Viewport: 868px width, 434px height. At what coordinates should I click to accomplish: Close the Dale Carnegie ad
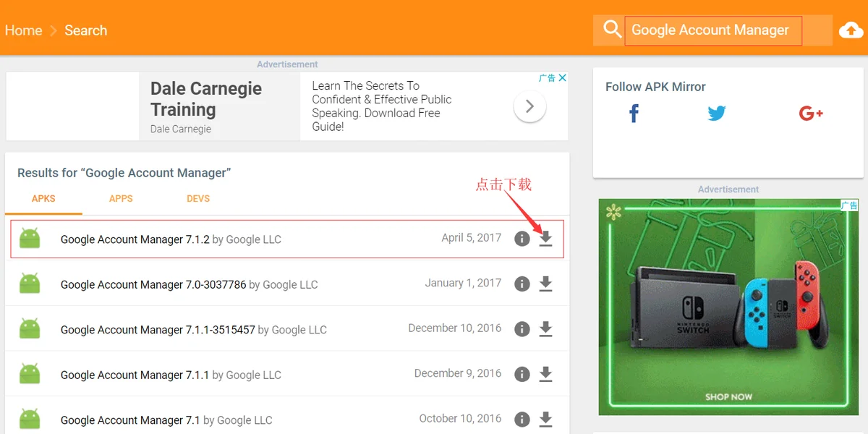click(x=562, y=77)
